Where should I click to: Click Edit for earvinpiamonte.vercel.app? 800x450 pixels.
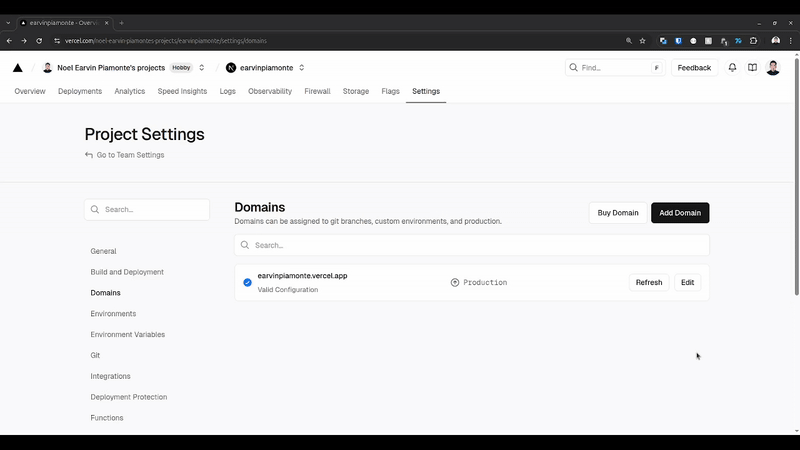pyautogui.click(x=687, y=282)
